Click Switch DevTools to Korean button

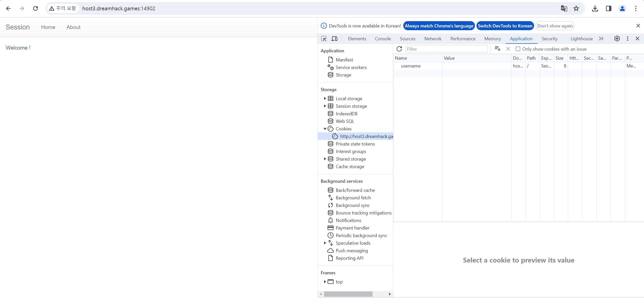(505, 26)
